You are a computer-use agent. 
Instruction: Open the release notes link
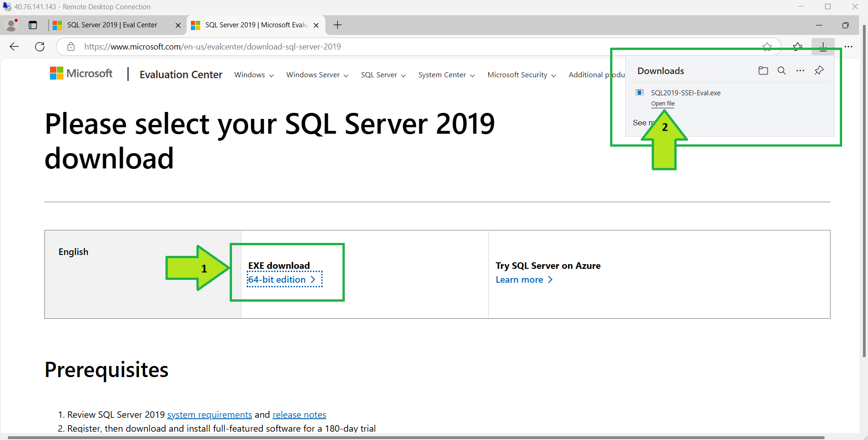tap(299, 415)
